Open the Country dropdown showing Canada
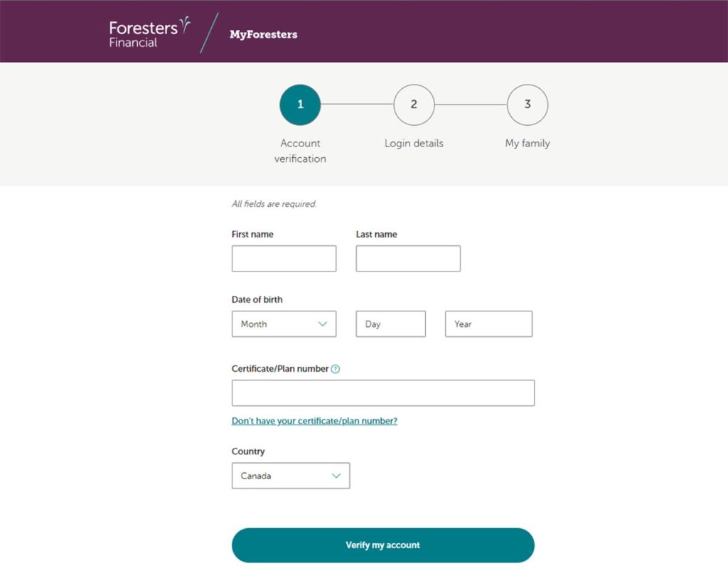Screen dimensions: 728x573 (291, 476)
